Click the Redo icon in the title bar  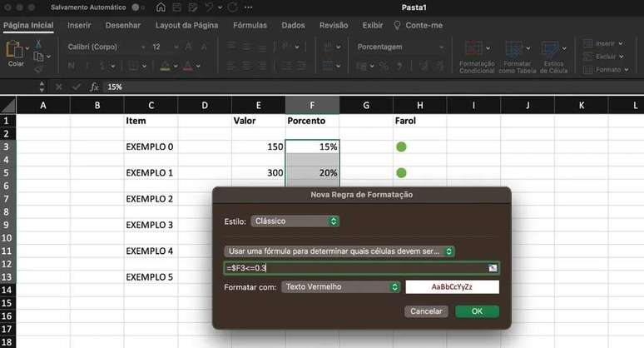coord(233,7)
